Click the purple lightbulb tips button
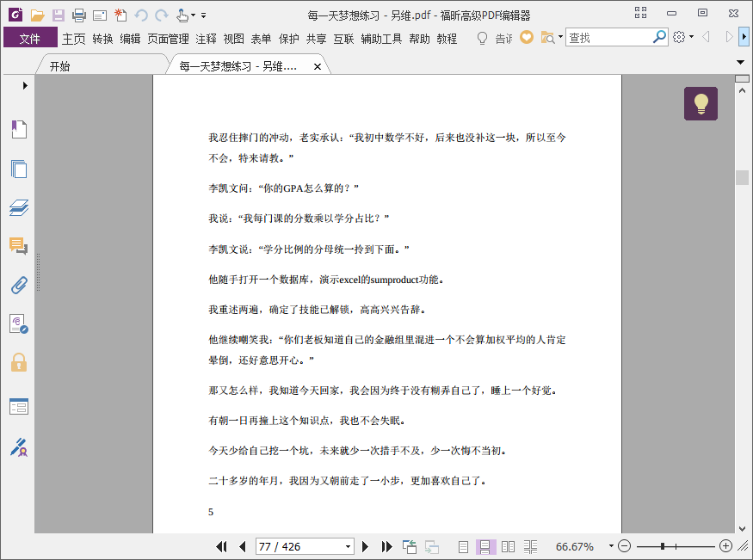Image resolution: width=753 pixels, height=560 pixels. point(701,103)
